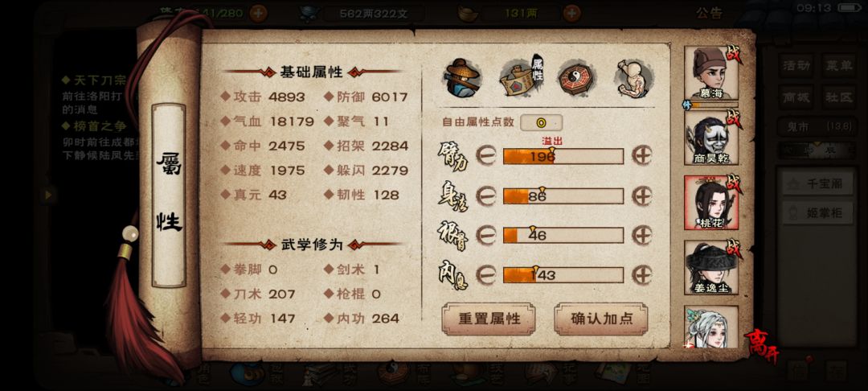Add silver with top plus icon
The width and height of the screenshot is (868, 391).
pos(572,13)
